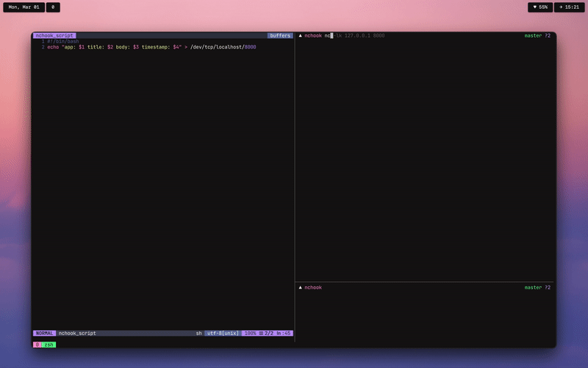Screen dimensions: 588x368
Task: Click the utf-8[unix] encoding segment
Action: (223, 333)
